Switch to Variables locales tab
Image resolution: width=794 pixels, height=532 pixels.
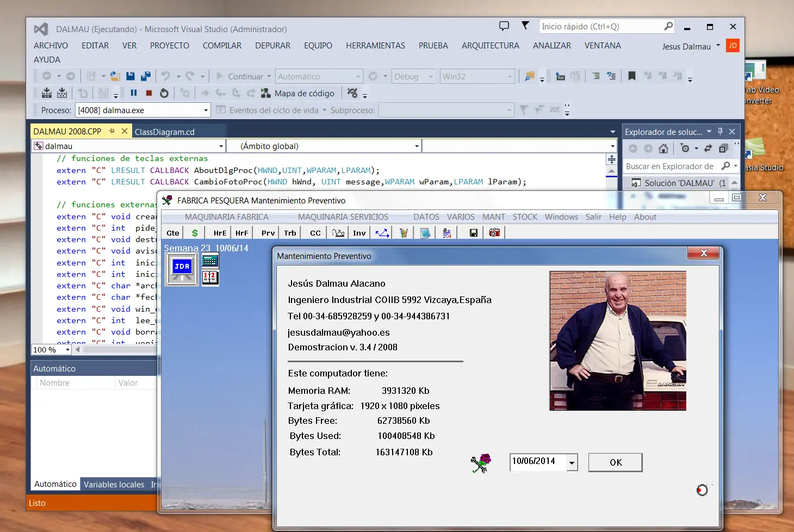pos(114,484)
